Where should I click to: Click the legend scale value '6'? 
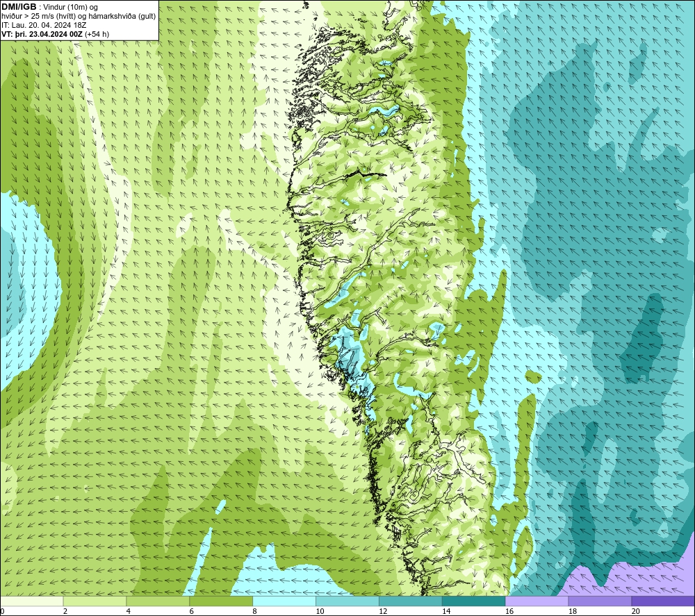[192, 612]
